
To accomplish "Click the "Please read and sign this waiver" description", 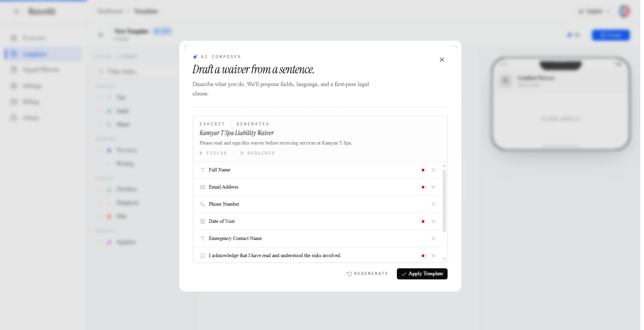I will point(276,143).
